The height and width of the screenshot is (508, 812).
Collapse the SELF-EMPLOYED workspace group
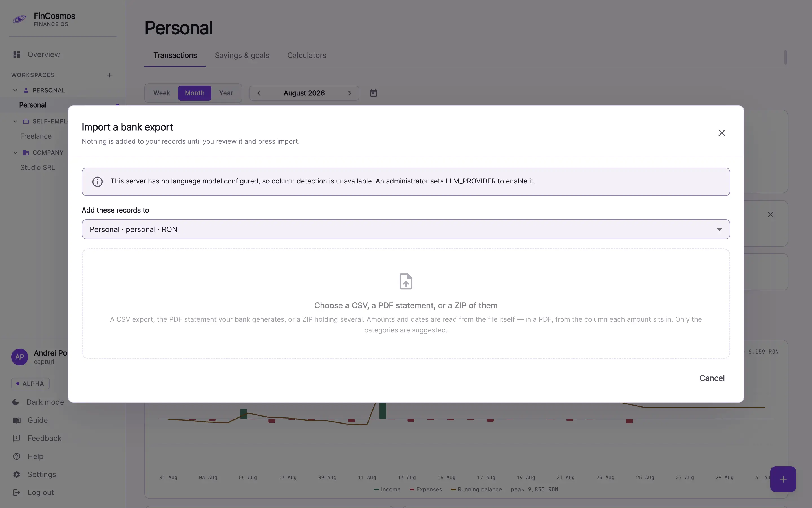coord(15,121)
